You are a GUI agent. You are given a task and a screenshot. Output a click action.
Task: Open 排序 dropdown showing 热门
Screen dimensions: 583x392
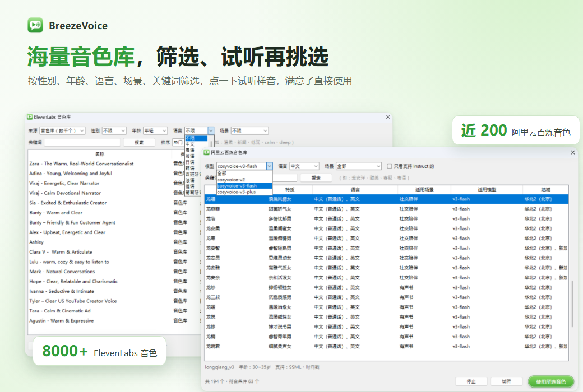[x=178, y=142]
